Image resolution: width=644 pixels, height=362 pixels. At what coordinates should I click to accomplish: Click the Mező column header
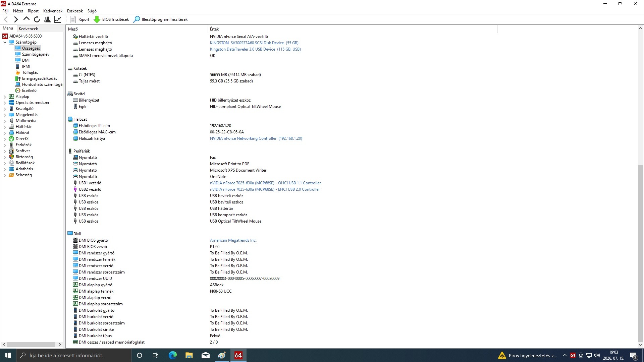(x=137, y=29)
